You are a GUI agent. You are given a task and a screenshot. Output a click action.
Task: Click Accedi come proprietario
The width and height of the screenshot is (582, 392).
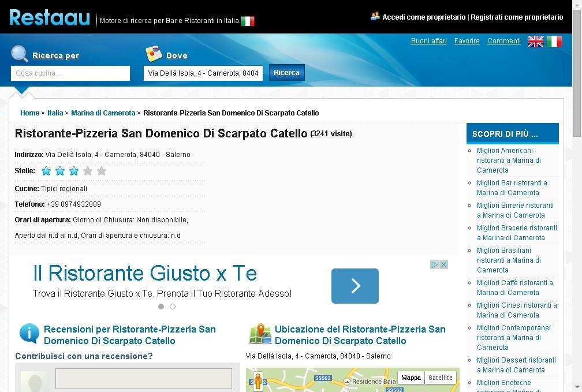pos(424,17)
